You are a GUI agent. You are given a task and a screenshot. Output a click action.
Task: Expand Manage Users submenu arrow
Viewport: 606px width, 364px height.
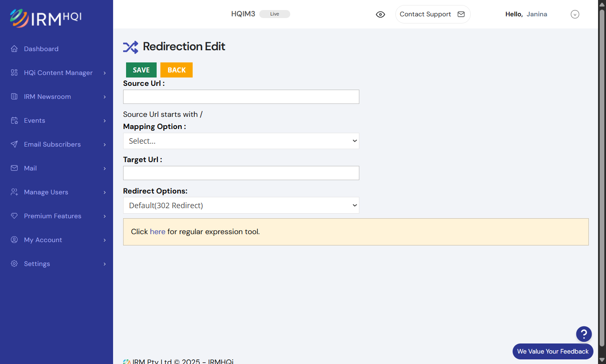[105, 192]
